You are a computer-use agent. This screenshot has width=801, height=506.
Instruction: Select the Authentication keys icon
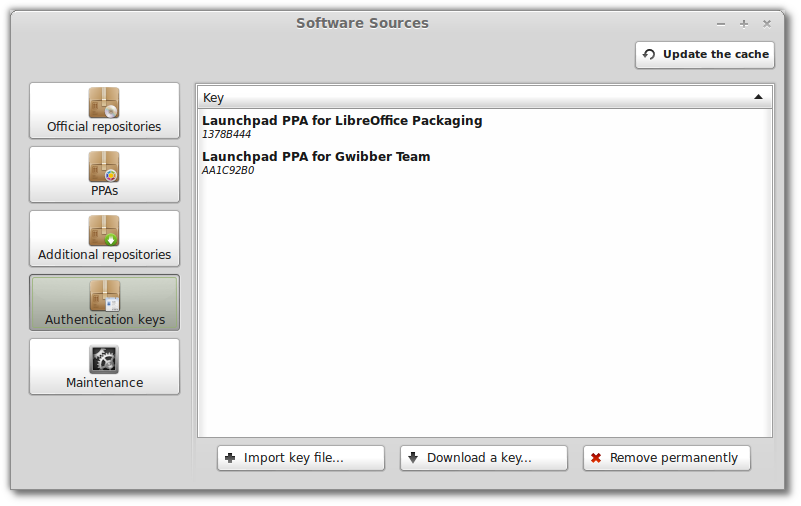coord(104,296)
